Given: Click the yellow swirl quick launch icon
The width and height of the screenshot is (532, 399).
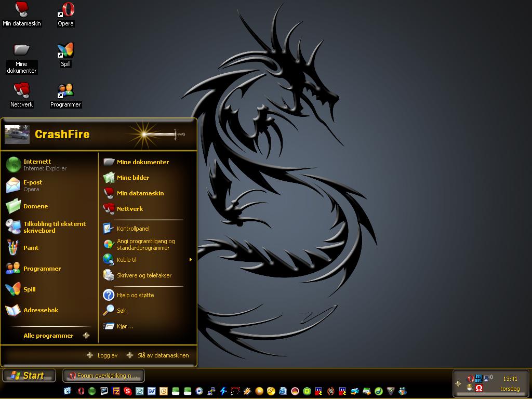Looking at the screenshot, I should coord(271,391).
